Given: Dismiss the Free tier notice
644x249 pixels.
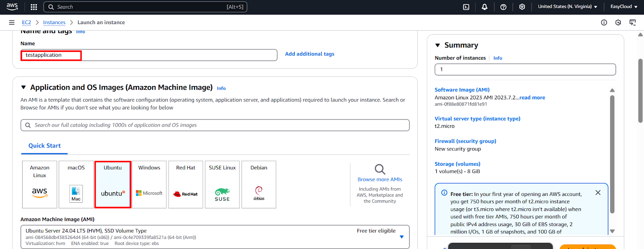Looking at the screenshot, I should click(598, 193).
